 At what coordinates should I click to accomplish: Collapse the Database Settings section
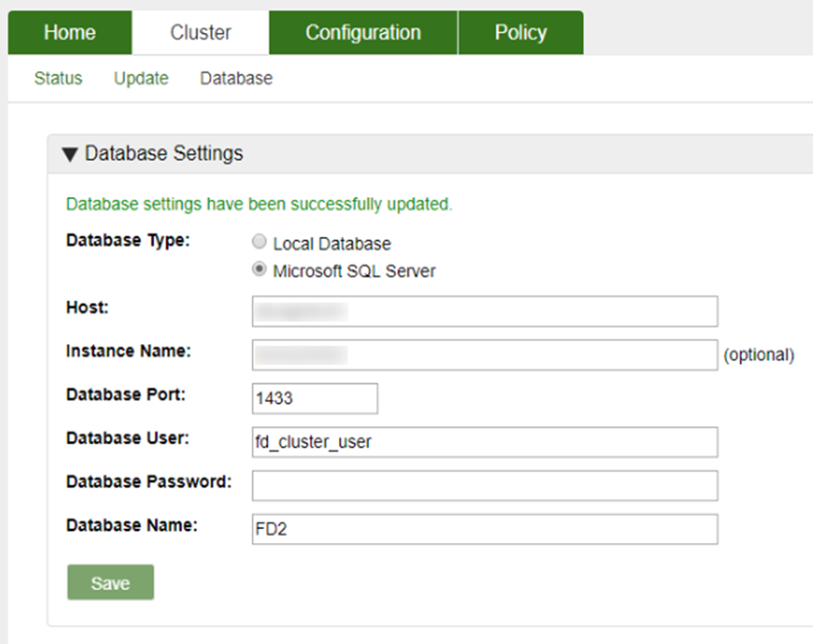coord(162,153)
